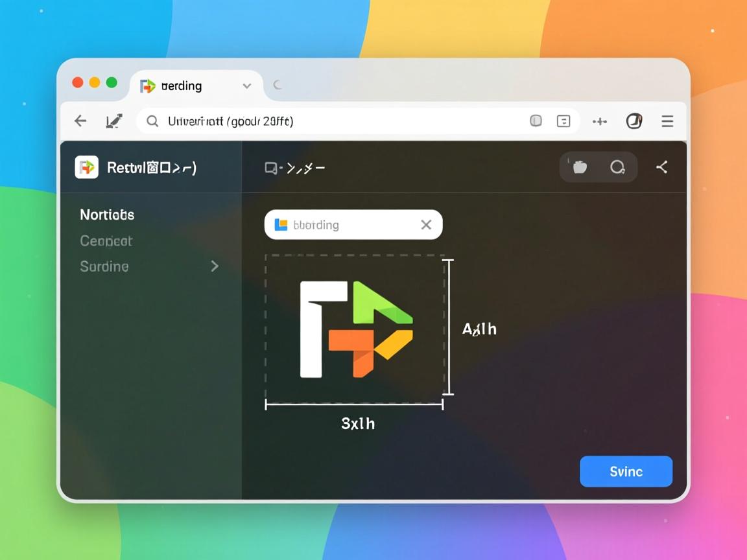
Task: Toggle the shield icon in address bar
Action: point(536,121)
